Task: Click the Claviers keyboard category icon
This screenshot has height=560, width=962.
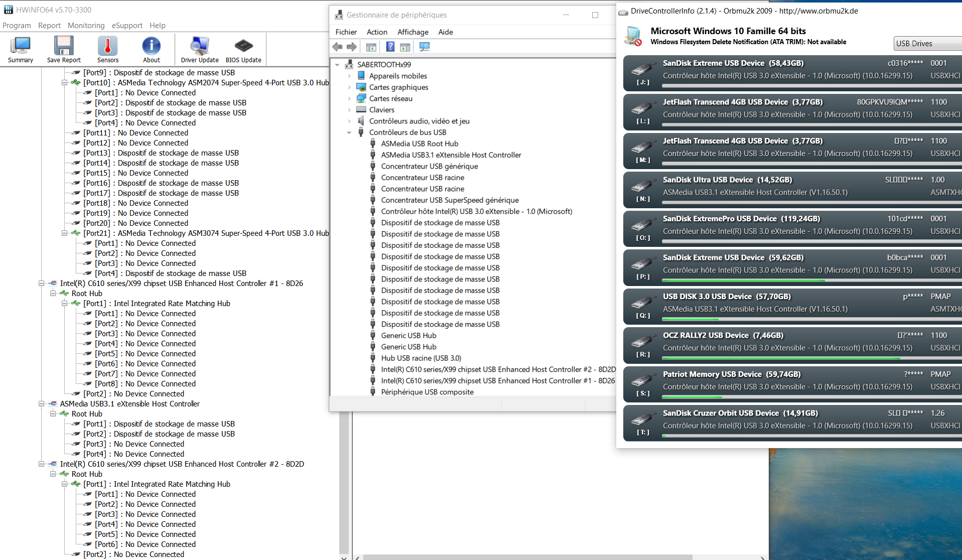Action: pos(361,109)
